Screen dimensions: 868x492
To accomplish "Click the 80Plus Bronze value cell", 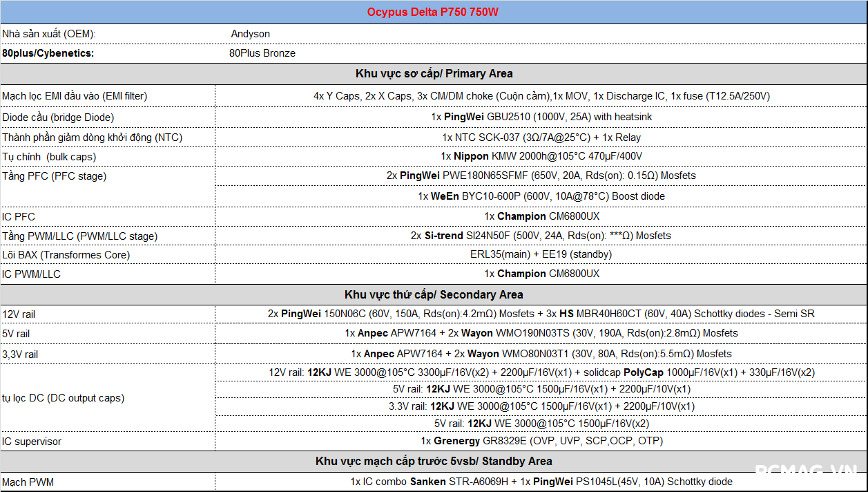I will pyautogui.click(x=262, y=53).
